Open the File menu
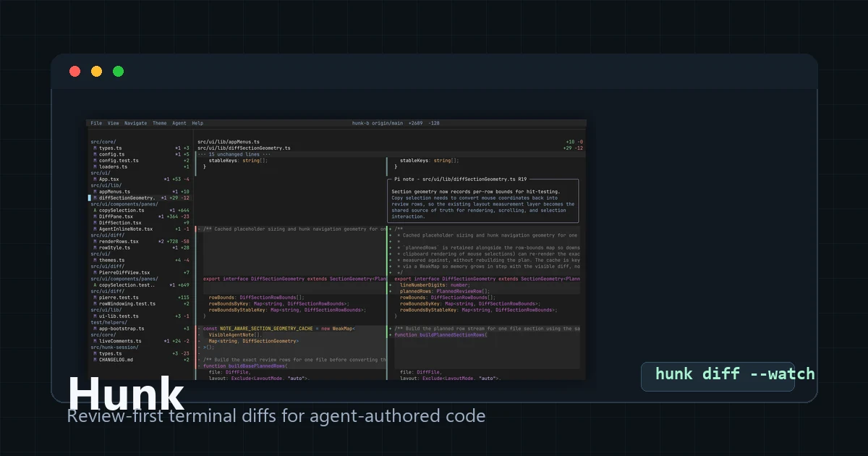Image resolution: width=868 pixels, height=456 pixels. click(96, 123)
